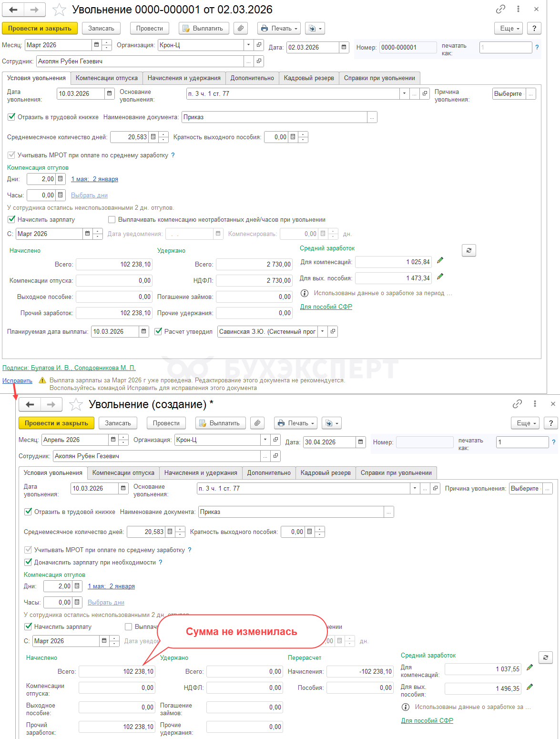The image size is (560, 739).
Task: Open the export/send dropdown beside Печать in top toolbar
Action: pyautogui.click(x=315, y=29)
